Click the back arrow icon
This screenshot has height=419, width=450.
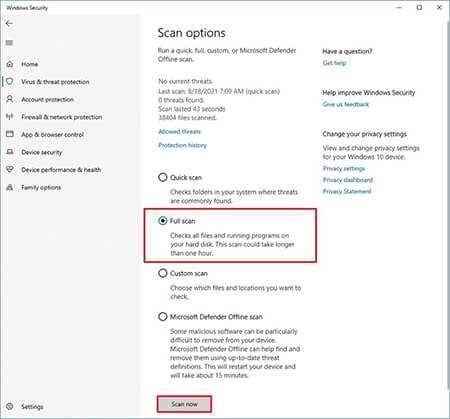click(x=9, y=23)
